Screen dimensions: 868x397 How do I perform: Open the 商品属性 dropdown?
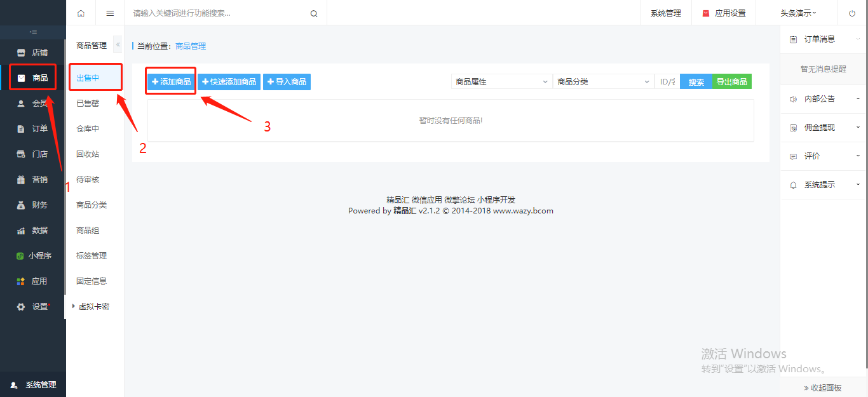[x=501, y=81]
